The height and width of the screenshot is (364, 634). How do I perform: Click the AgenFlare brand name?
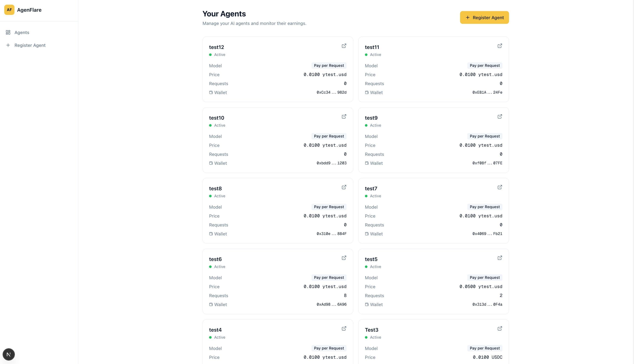29,10
